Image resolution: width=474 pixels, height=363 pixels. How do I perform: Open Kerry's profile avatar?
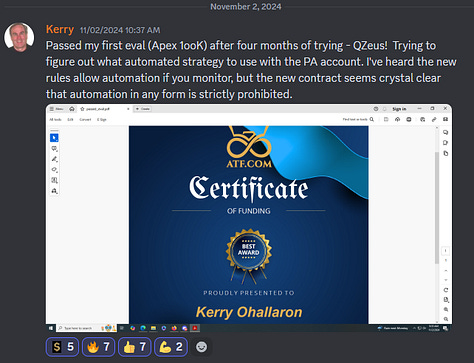pos(19,37)
